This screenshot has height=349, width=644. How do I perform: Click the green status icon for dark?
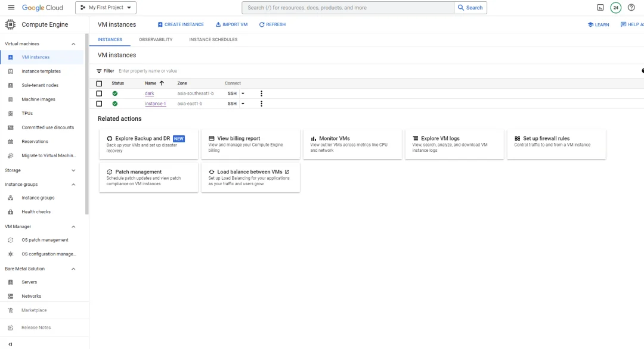115,94
